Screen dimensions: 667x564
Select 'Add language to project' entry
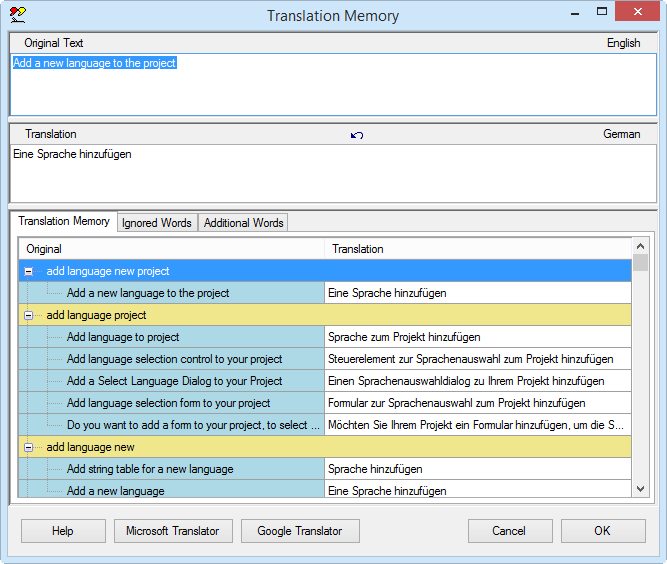(x=123, y=337)
